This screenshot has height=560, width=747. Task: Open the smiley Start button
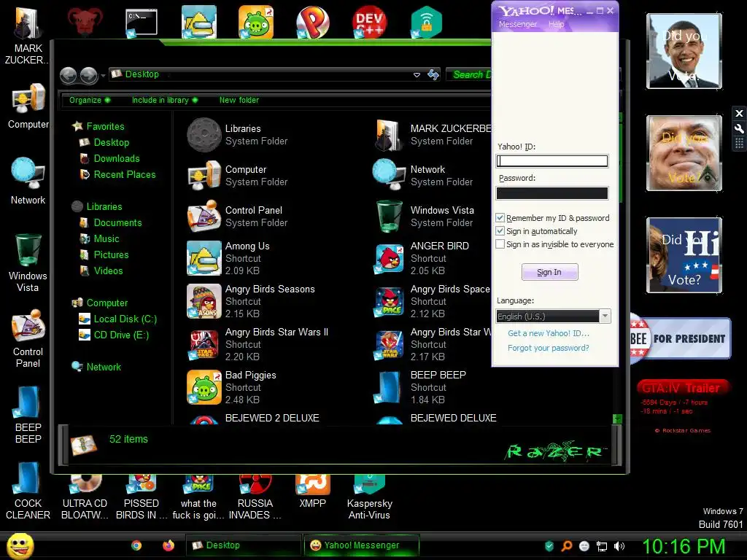(x=20, y=545)
